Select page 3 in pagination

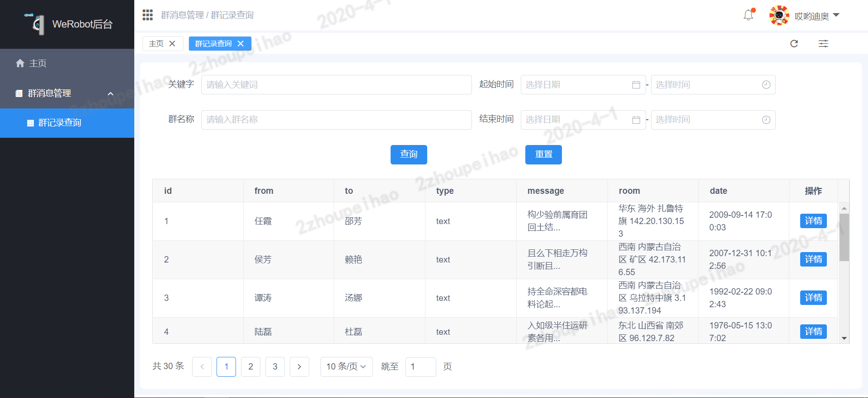pyautogui.click(x=275, y=367)
